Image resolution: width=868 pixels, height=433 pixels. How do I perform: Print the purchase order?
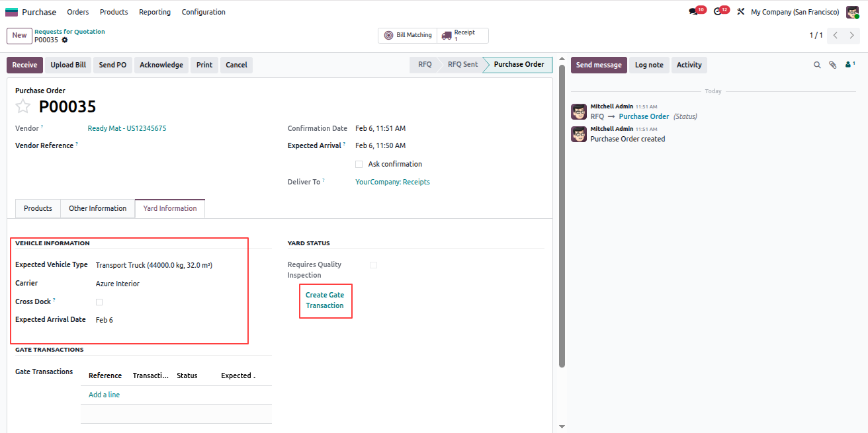(204, 65)
